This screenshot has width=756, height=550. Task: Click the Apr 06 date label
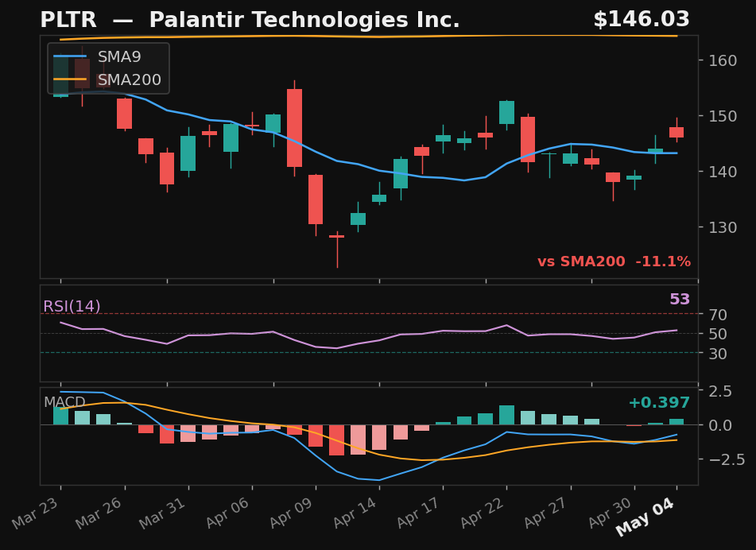pyautogui.click(x=227, y=513)
